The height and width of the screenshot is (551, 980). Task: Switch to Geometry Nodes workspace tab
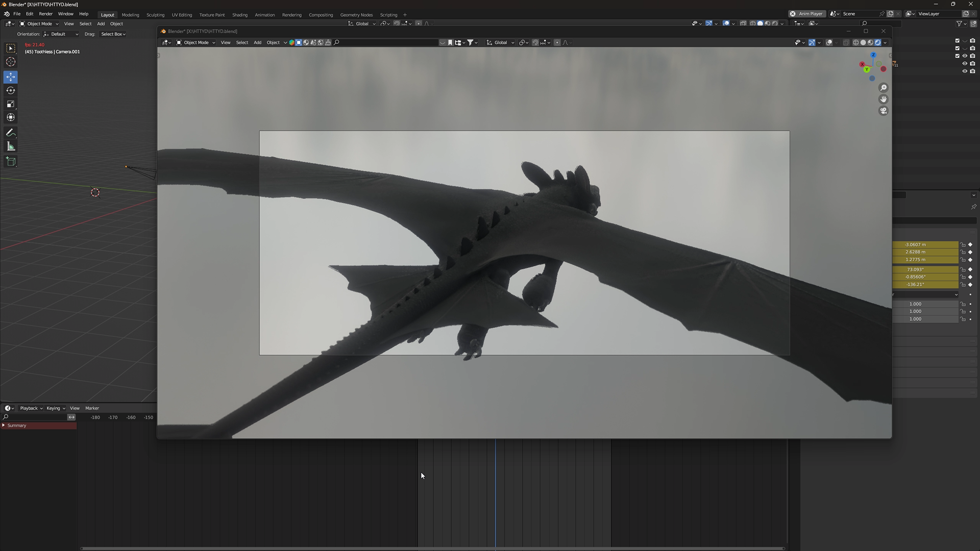pyautogui.click(x=356, y=15)
